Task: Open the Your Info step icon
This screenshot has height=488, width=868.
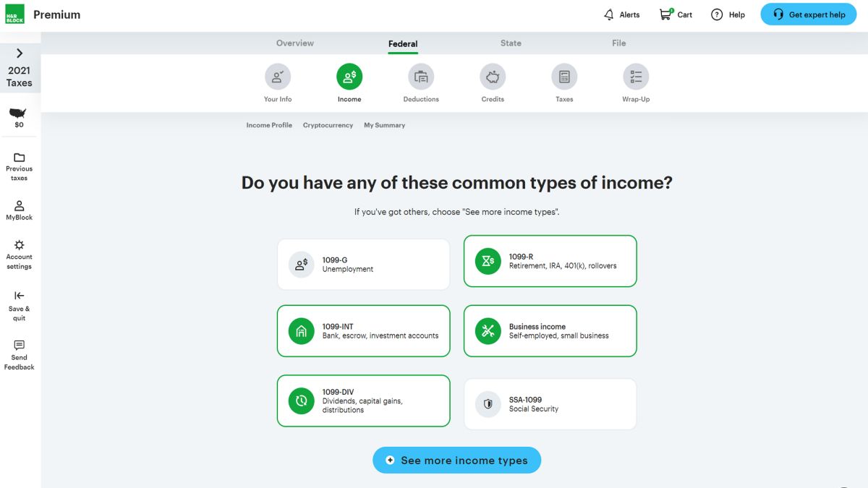Action: tap(278, 77)
